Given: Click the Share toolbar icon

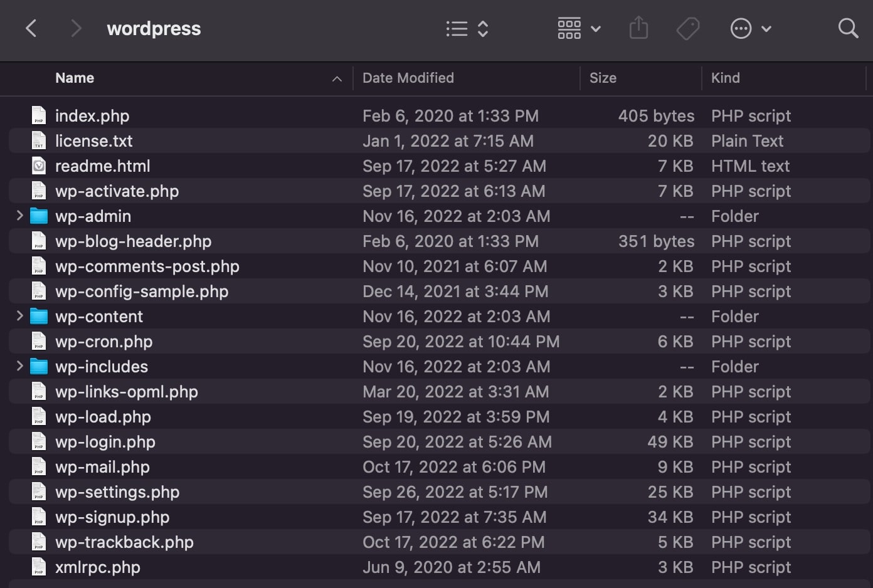Looking at the screenshot, I should 638,28.
